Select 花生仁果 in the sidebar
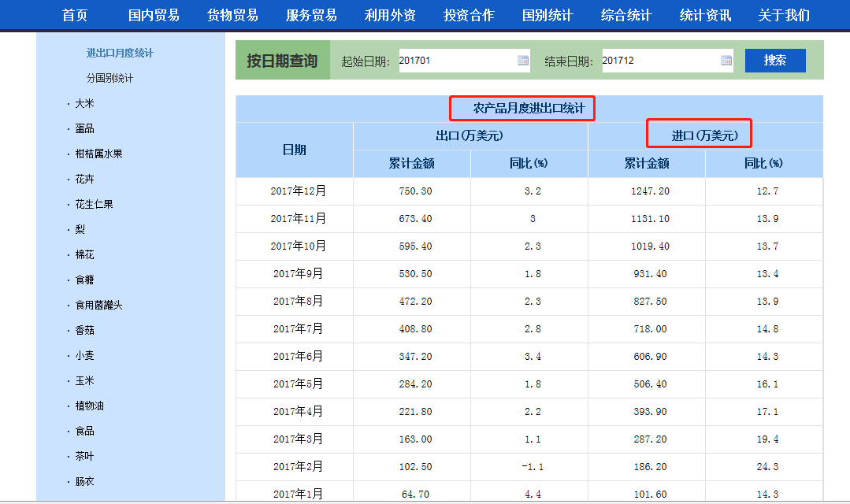 pyautogui.click(x=95, y=204)
